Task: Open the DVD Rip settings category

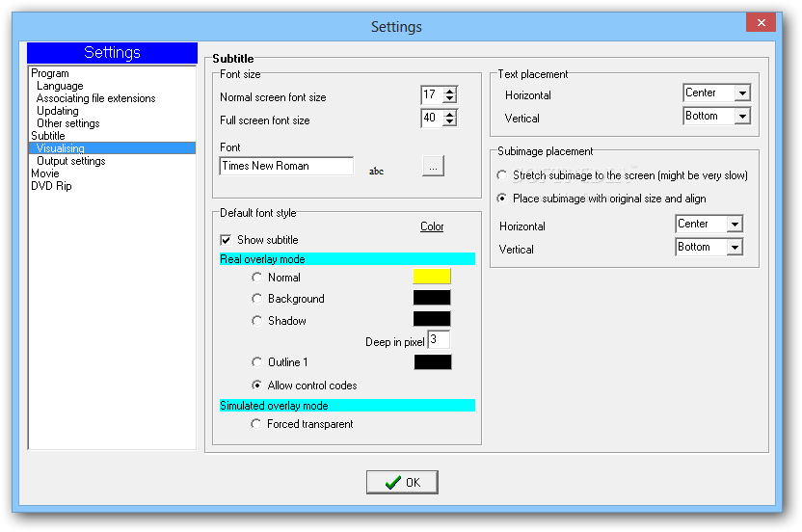Action: pyautogui.click(x=51, y=186)
